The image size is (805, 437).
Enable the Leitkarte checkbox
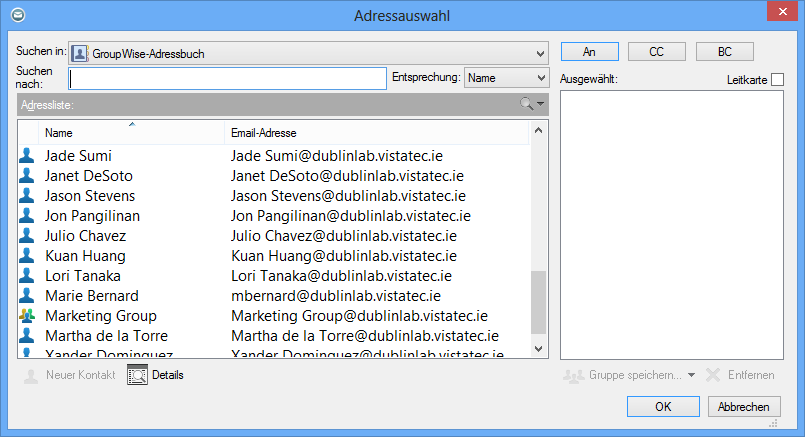777,80
